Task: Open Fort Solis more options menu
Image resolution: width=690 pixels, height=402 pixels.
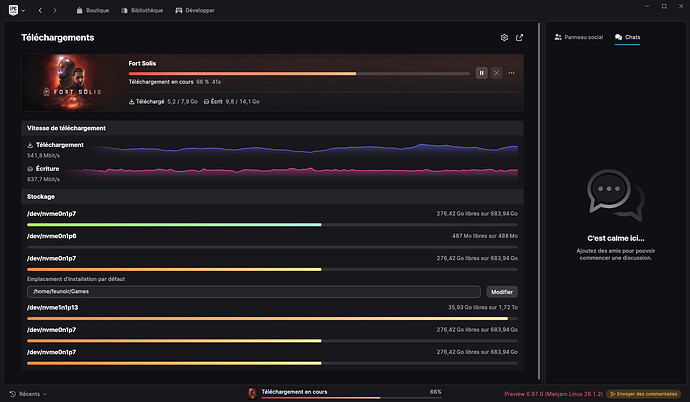Action: pyautogui.click(x=511, y=73)
